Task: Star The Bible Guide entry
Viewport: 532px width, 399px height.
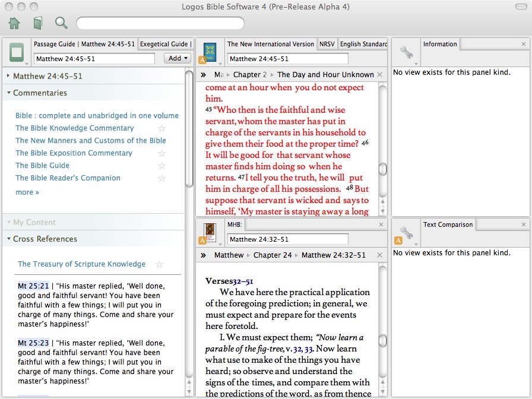Action: point(162,166)
